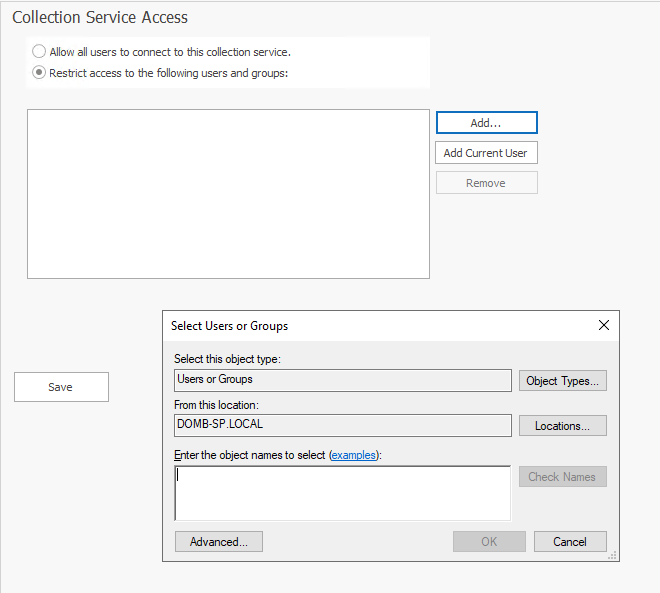
Task: Click the Check Names button
Action: coord(562,477)
